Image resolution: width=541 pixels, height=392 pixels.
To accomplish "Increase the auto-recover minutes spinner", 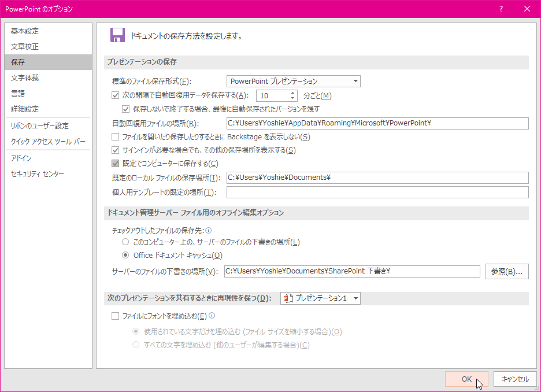I will pyautogui.click(x=292, y=93).
